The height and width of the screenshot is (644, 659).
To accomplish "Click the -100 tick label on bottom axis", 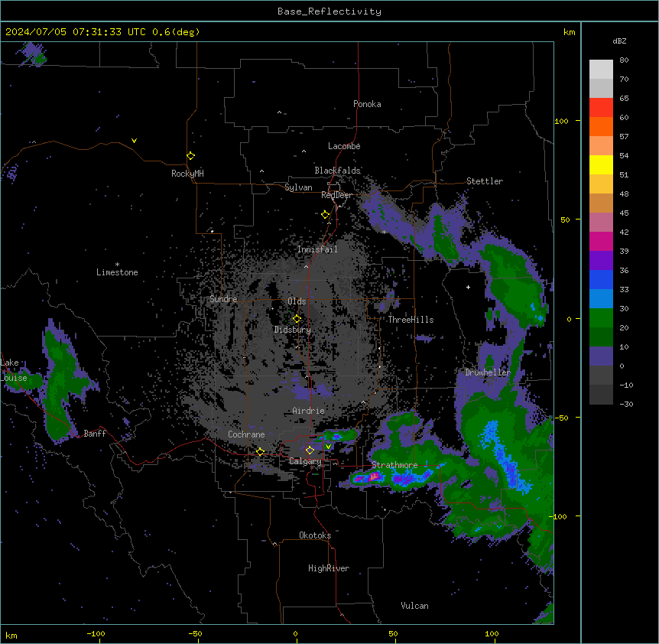I will 96,633.
